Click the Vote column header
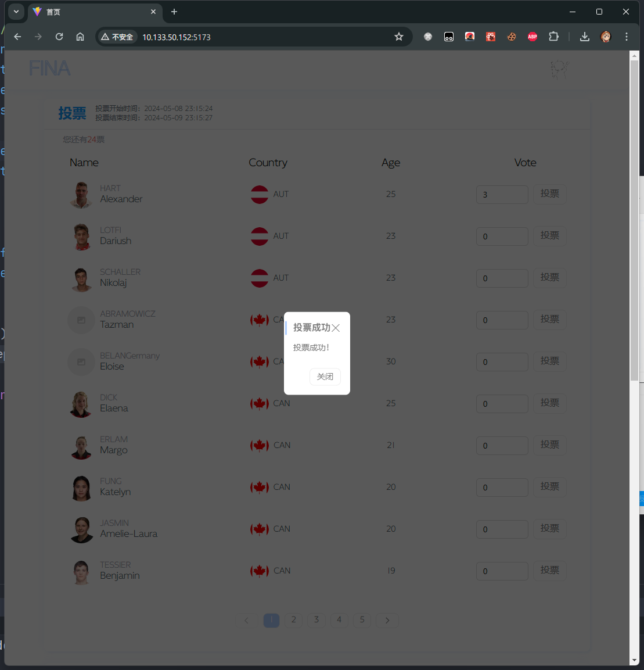This screenshot has width=644, height=670. coord(526,162)
